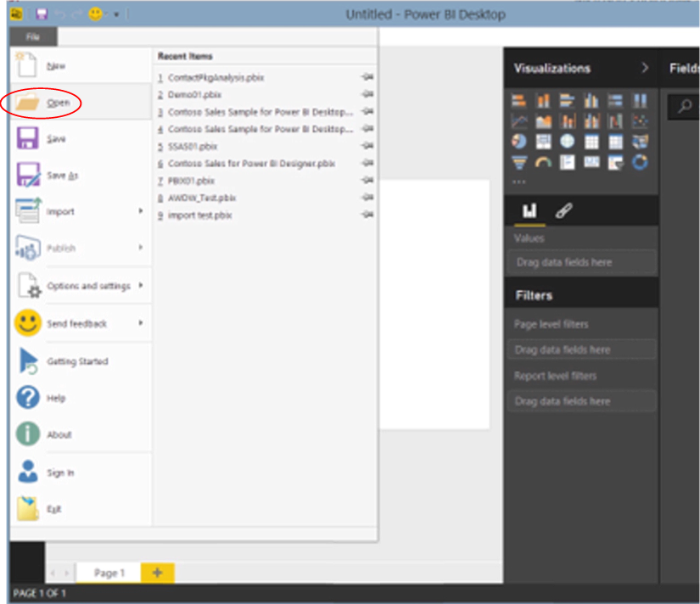Pin ContactPkgAnalysis.pbix to recent list

coord(367,77)
